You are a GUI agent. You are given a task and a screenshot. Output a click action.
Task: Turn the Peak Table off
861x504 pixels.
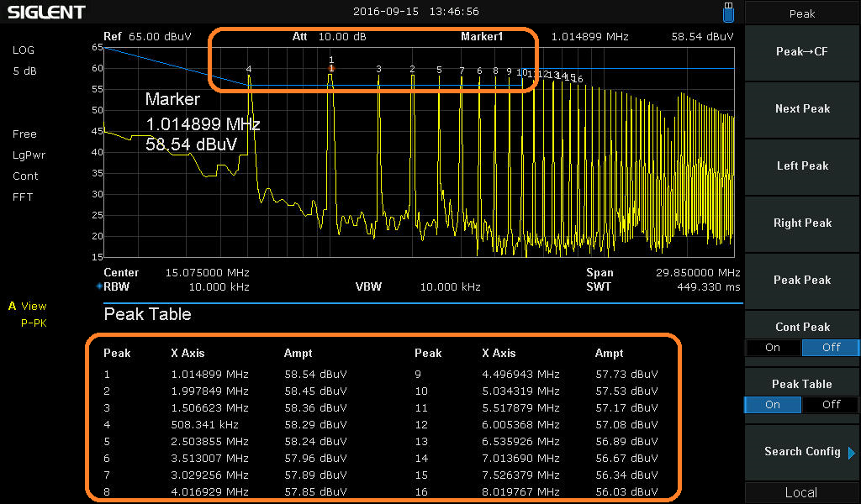click(830, 405)
